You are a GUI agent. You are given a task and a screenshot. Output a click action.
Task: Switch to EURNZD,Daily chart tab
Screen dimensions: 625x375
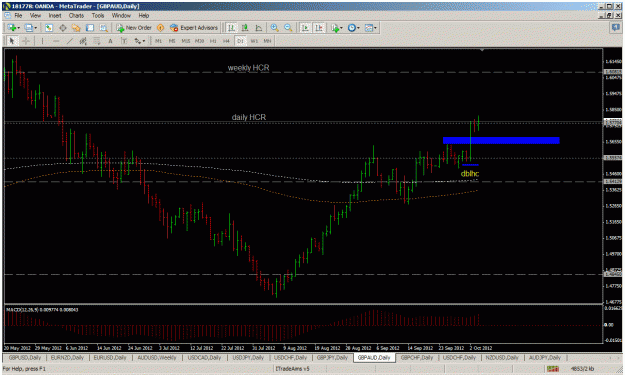pos(67,357)
